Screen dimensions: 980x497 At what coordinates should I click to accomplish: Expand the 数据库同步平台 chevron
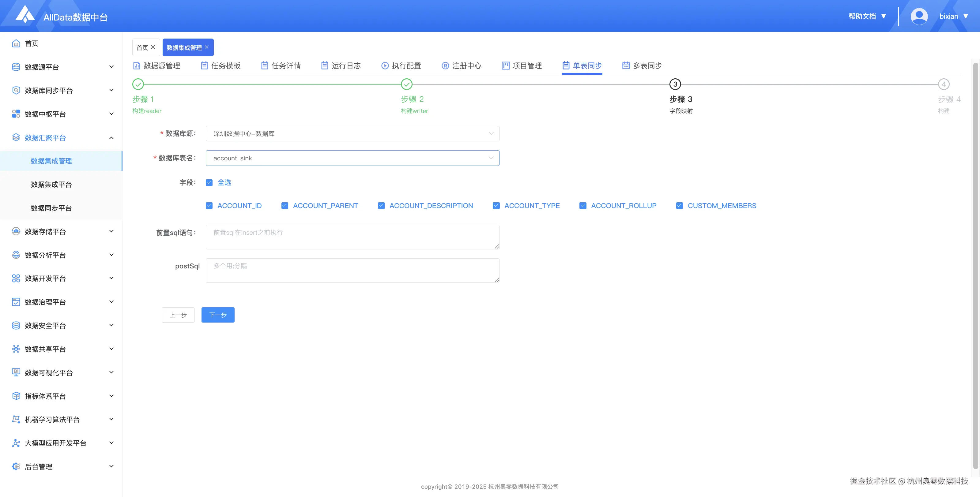[x=111, y=90]
